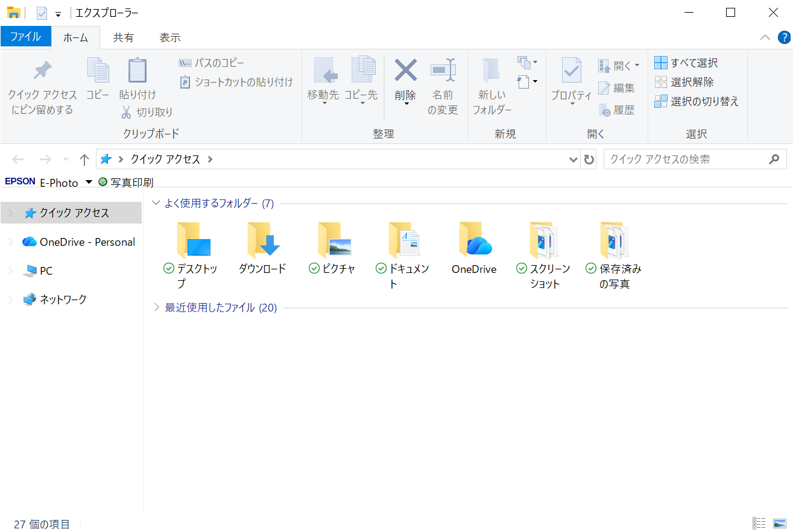Click the New Folder (新しいフォルダー) icon

pos(491,71)
